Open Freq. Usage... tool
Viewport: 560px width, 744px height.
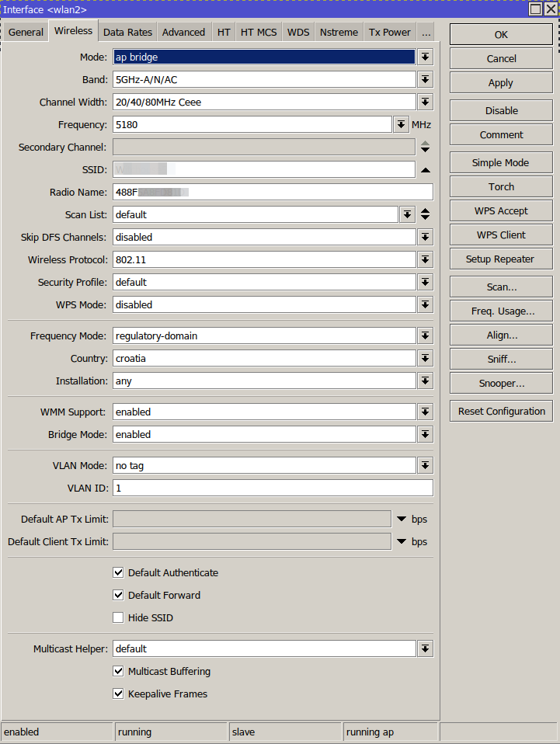pyautogui.click(x=501, y=311)
